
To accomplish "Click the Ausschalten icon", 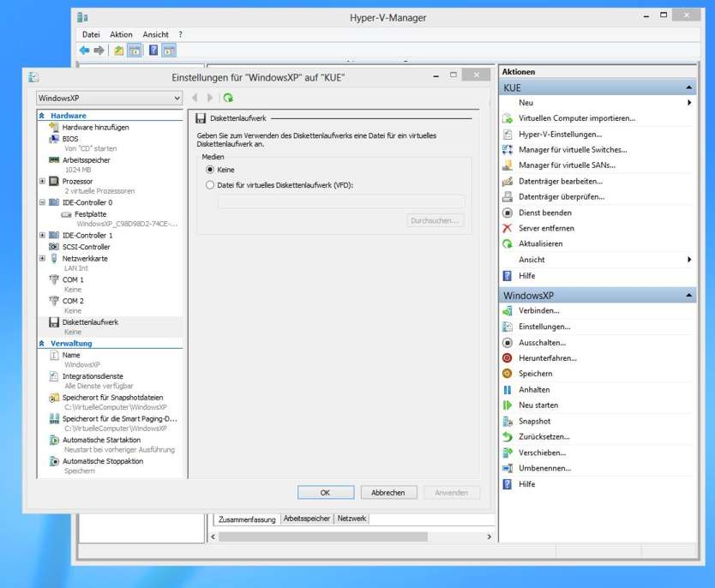I will pos(507,343).
